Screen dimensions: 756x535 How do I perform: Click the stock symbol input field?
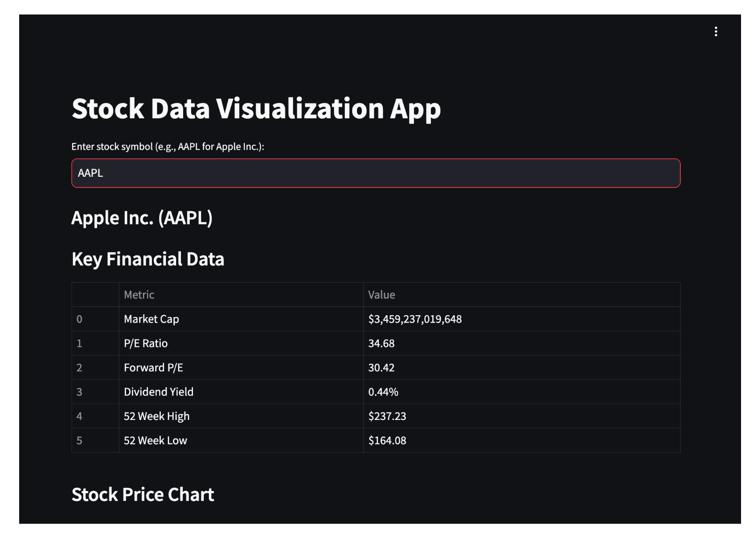click(376, 173)
